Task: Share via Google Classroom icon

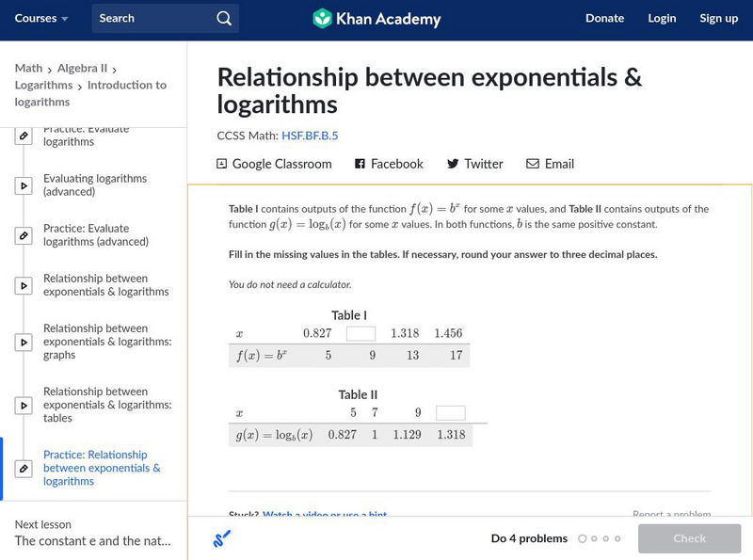Action: coord(222,164)
